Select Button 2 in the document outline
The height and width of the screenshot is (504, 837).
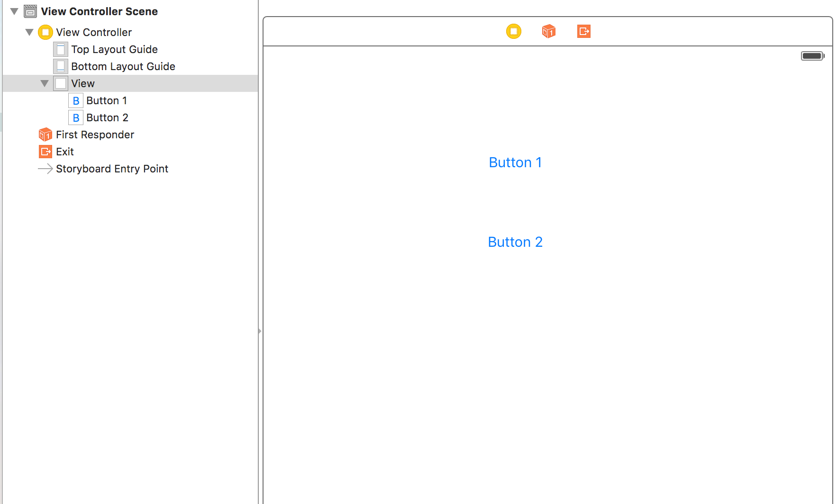(107, 117)
